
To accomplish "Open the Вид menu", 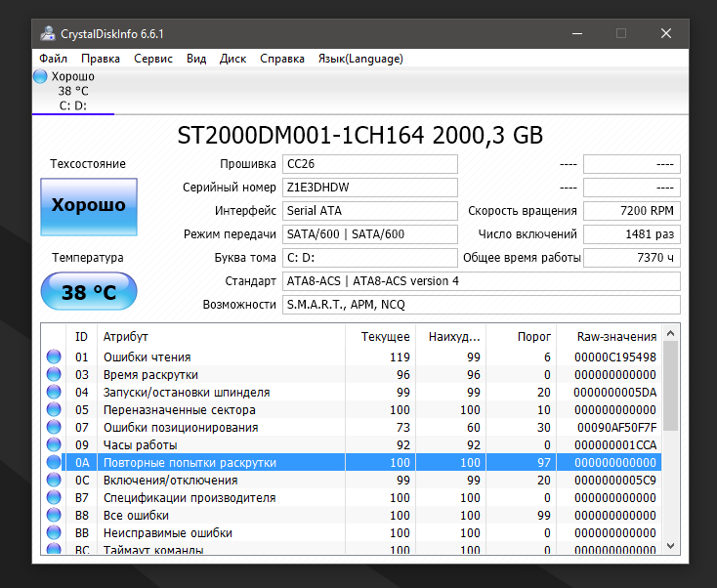I will tap(196, 59).
